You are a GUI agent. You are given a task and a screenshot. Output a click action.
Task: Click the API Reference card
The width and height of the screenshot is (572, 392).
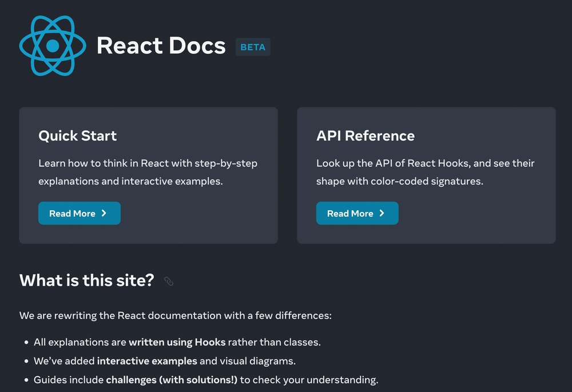[x=426, y=175]
